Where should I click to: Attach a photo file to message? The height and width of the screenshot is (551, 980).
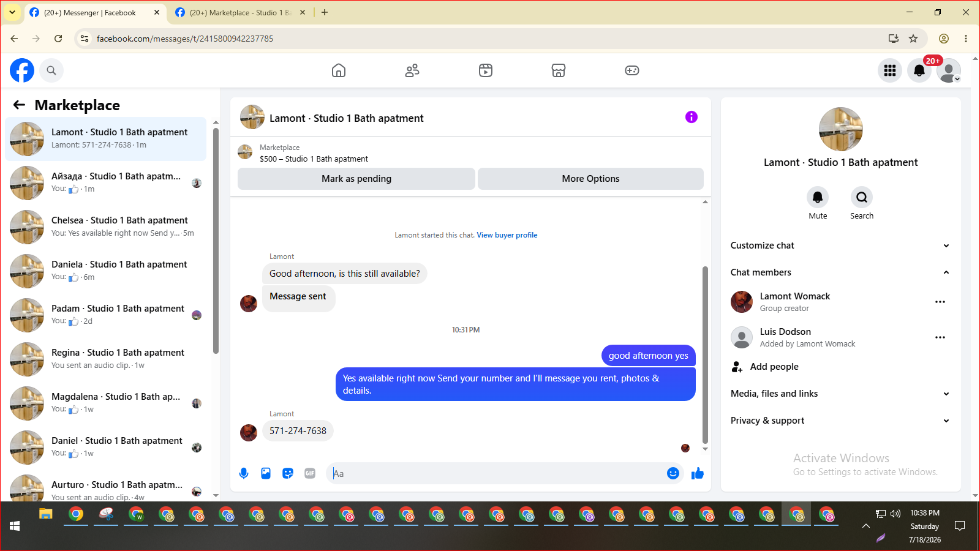pyautogui.click(x=266, y=473)
